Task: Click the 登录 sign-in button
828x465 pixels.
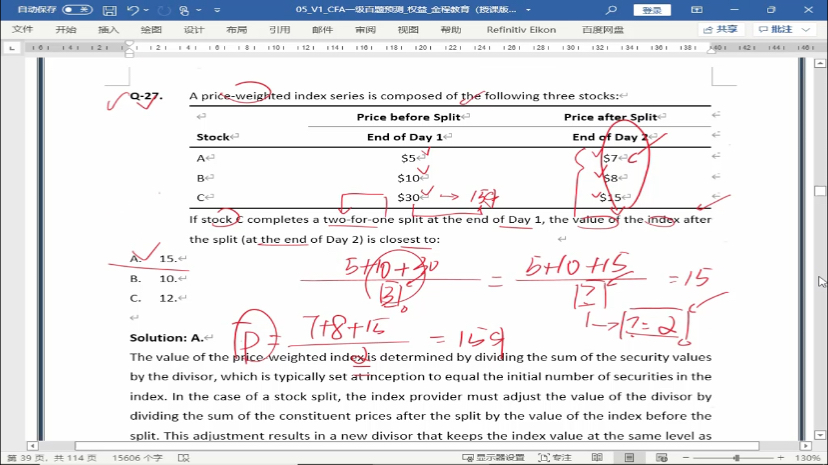Action: click(x=652, y=10)
